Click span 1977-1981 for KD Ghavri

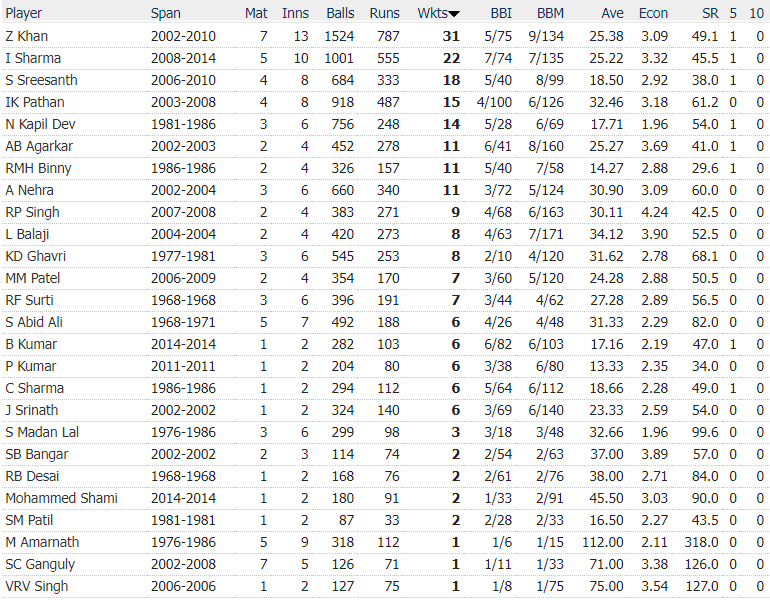point(183,256)
